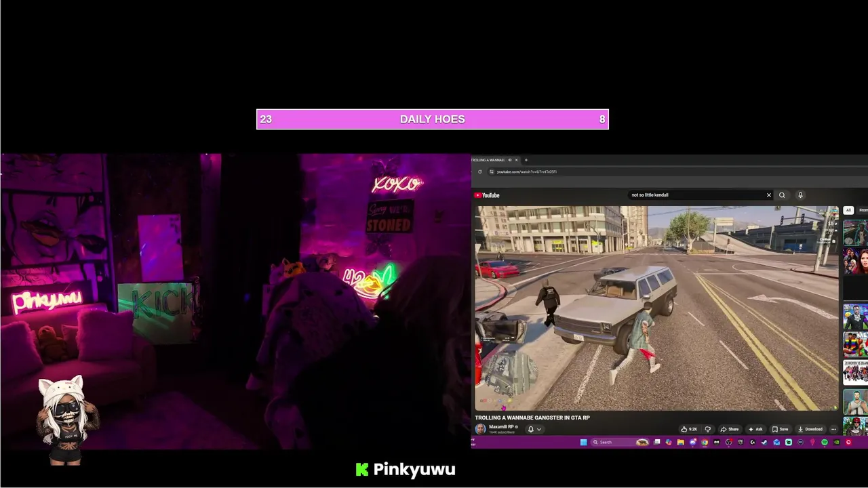The image size is (868, 488).
Task: Click the skull-mask avatar character overlay
Action: coord(66,420)
